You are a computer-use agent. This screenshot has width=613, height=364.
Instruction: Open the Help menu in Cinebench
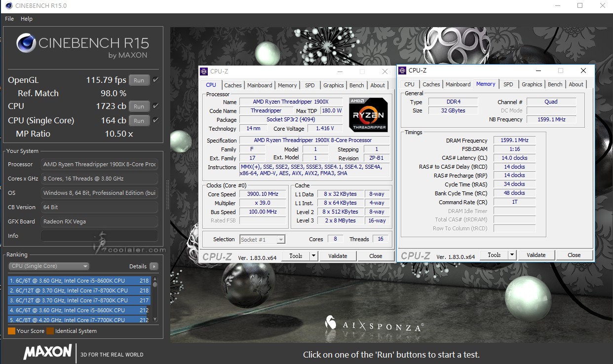point(27,19)
